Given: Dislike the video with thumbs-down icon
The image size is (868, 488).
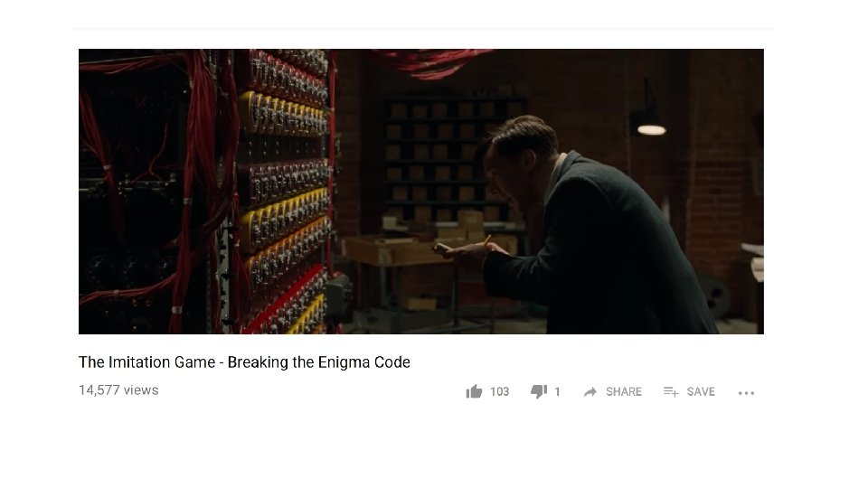Looking at the screenshot, I should tap(539, 391).
